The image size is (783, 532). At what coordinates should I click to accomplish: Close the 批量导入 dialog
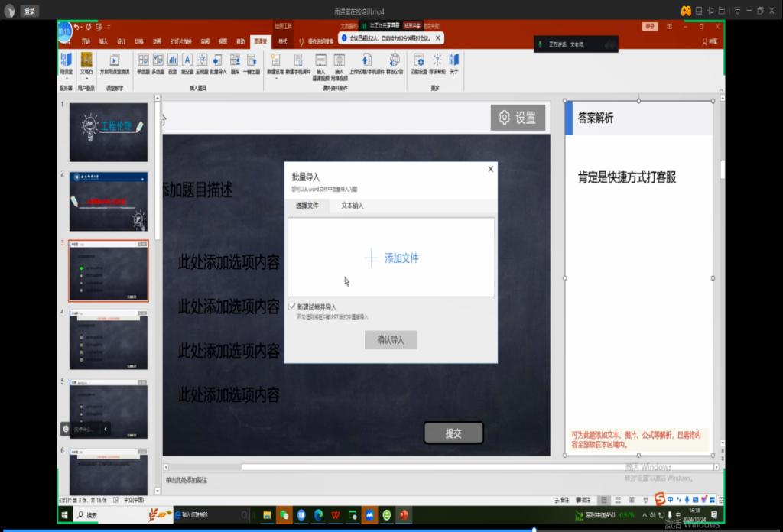[490, 169]
